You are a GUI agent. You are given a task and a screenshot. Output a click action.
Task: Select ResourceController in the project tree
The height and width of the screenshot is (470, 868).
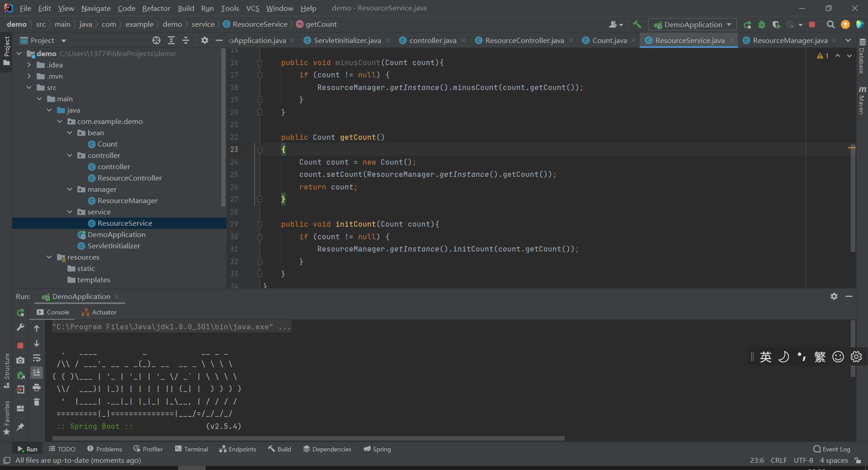(x=129, y=178)
